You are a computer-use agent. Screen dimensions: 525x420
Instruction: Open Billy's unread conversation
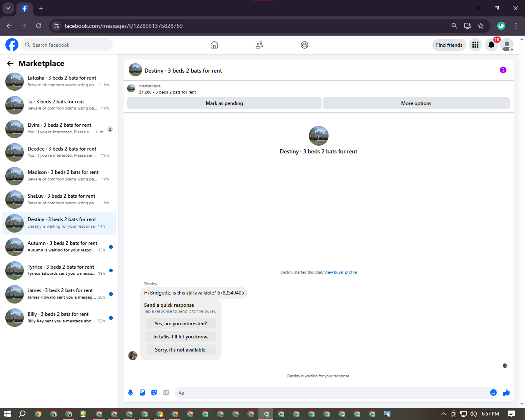point(59,318)
